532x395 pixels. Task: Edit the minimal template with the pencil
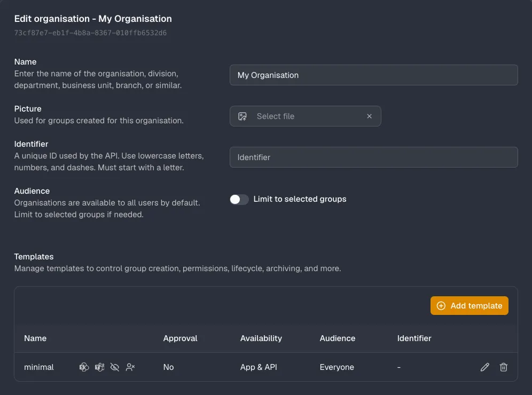point(485,367)
